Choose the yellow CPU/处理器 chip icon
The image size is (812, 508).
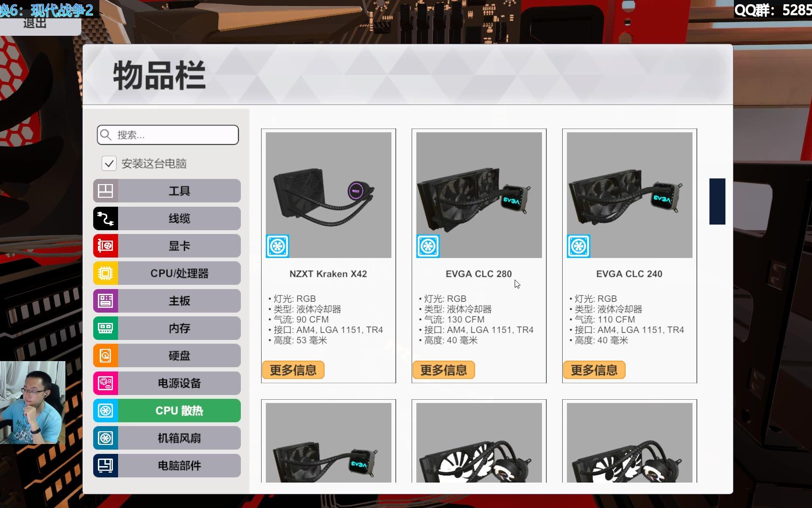(105, 273)
